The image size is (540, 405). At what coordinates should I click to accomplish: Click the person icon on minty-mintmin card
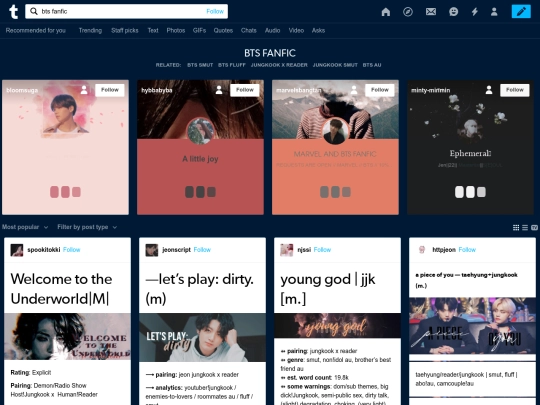point(489,90)
